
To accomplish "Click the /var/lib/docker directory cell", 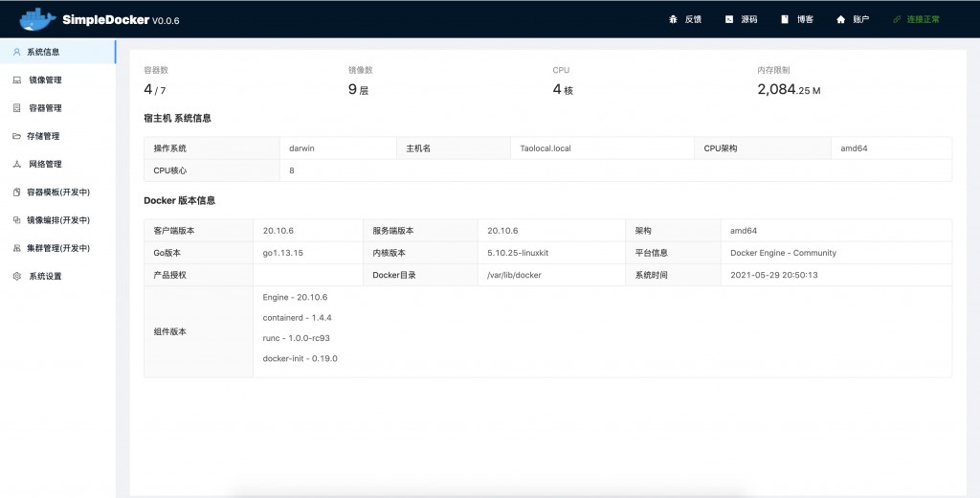I will coord(552,275).
